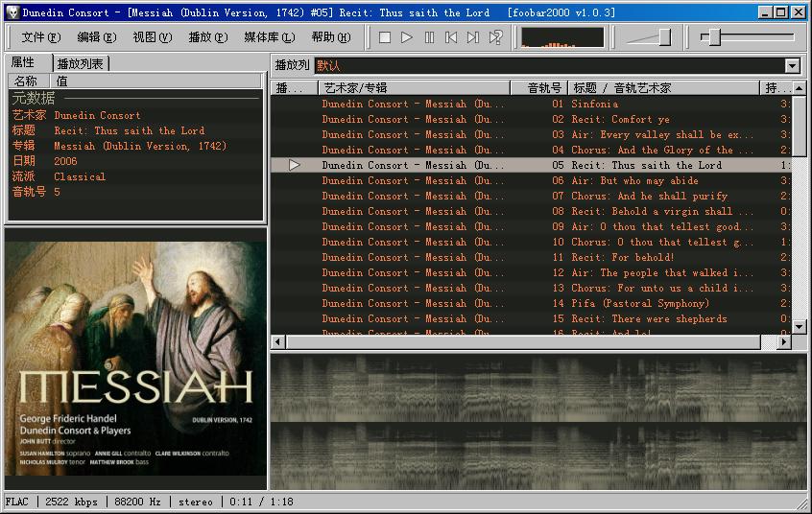Open the 视图(V) menu
Screen dimensions: 812x514
153,37
